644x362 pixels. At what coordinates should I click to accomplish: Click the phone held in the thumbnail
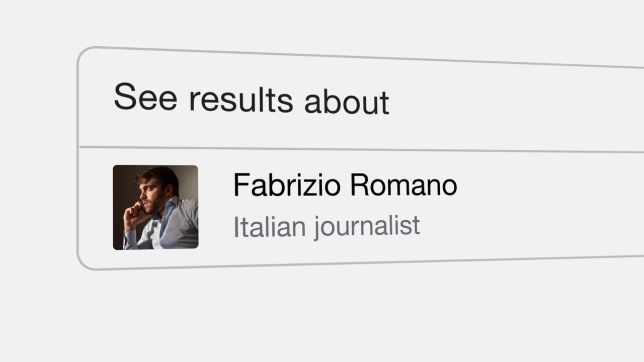pyautogui.click(x=142, y=208)
